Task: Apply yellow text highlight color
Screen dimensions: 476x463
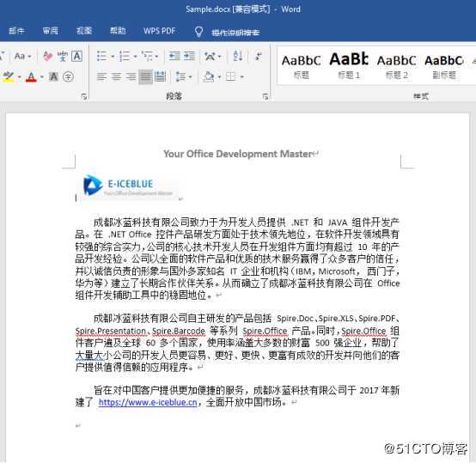Action: pyautogui.click(x=9, y=76)
